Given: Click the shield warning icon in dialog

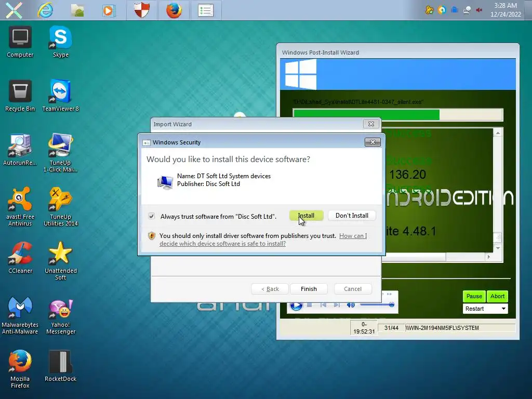Looking at the screenshot, I should 152,236.
